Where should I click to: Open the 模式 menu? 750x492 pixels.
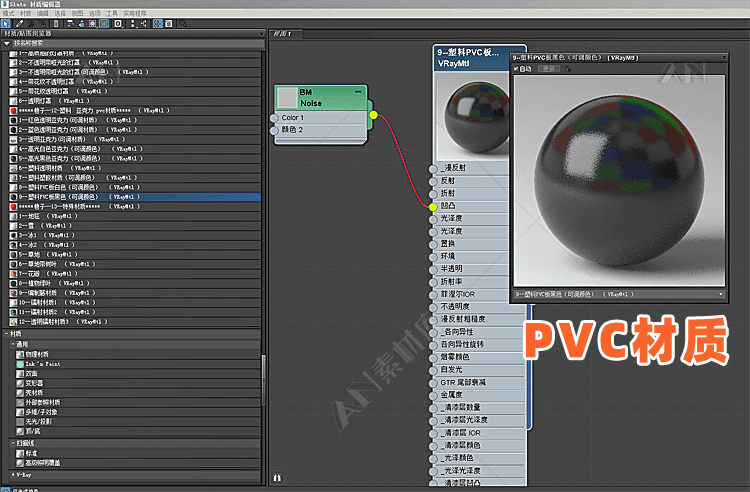[x=9, y=13]
